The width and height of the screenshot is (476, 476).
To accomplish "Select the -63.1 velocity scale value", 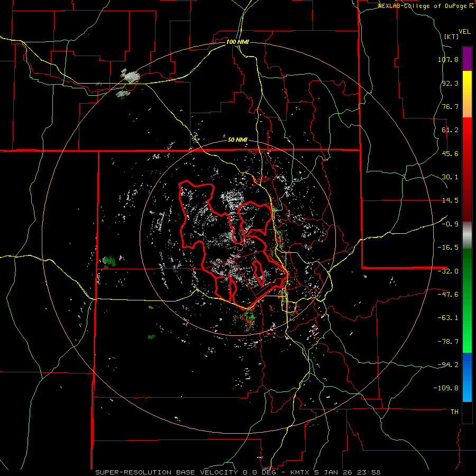I will (448, 318).
